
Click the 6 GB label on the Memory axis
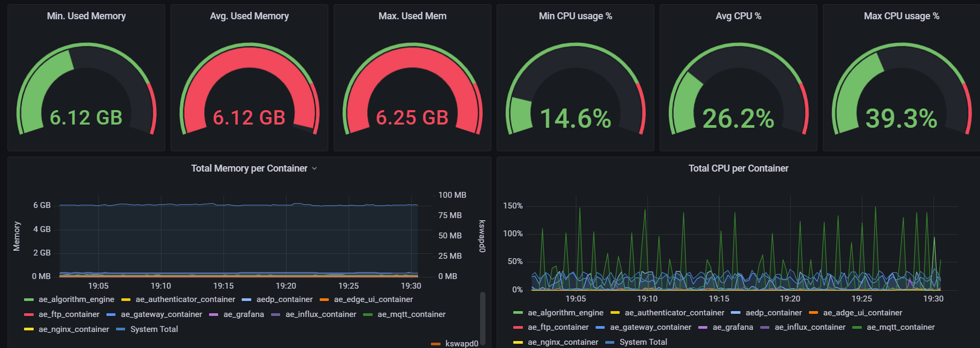[x=42, y=205]
